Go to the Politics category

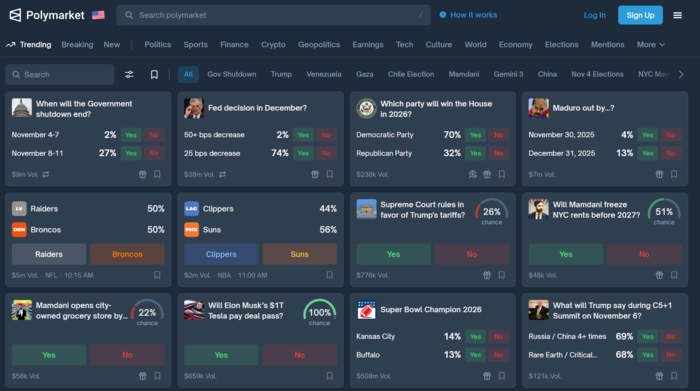[x=158, y=45]
